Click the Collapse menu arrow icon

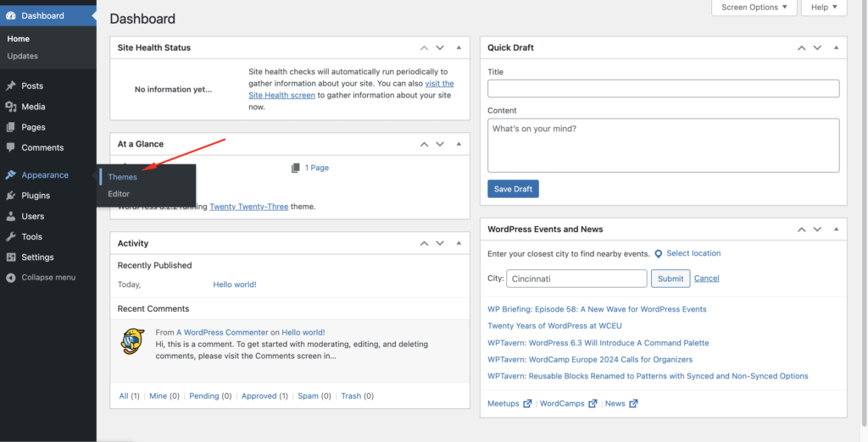[10, 278]
